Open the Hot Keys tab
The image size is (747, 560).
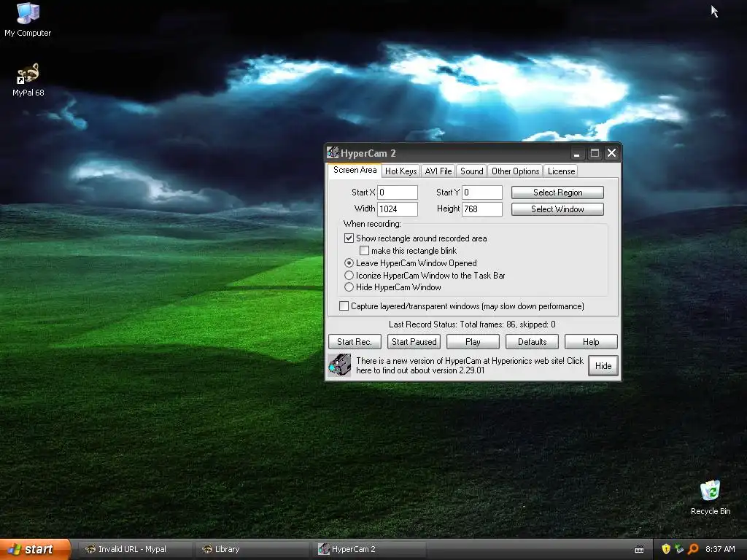pos(400,171)
